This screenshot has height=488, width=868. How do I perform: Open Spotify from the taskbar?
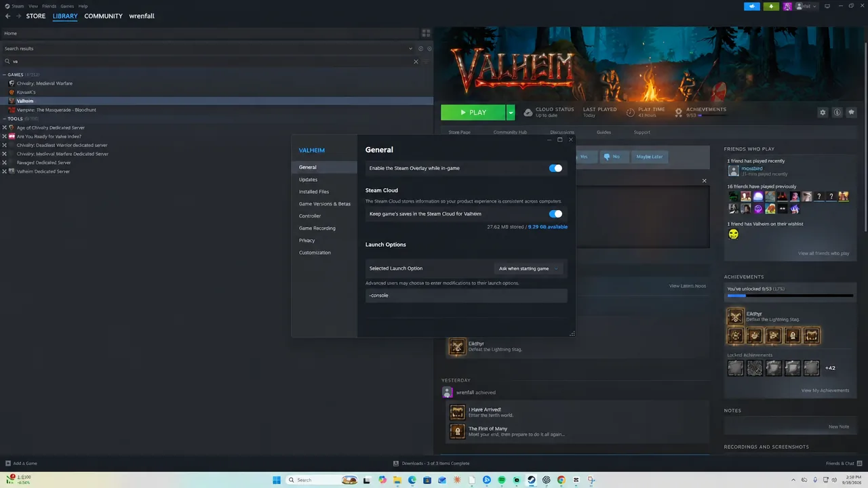pos(502,480)
